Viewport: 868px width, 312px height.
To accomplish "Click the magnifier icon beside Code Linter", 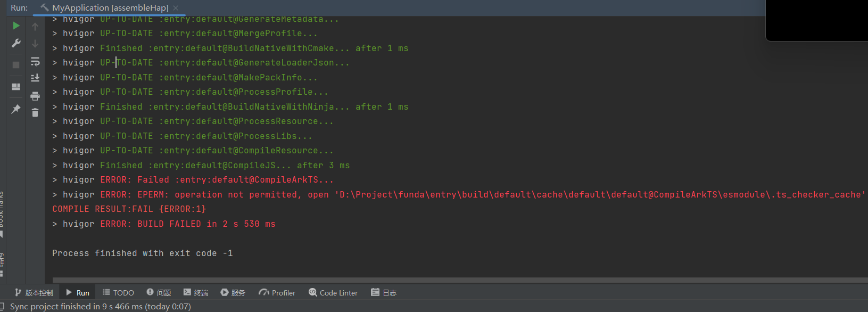I will pyautogui.click(x=312, y=292).
